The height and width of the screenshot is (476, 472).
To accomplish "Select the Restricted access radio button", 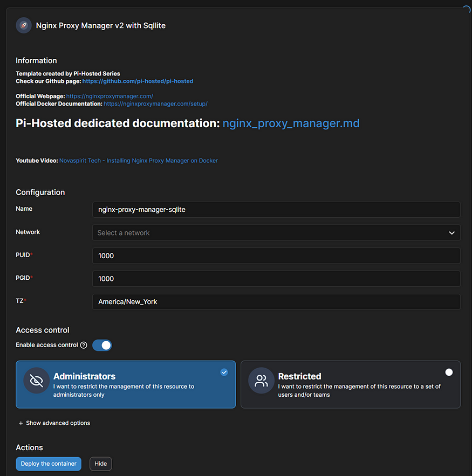I will 449,372.
